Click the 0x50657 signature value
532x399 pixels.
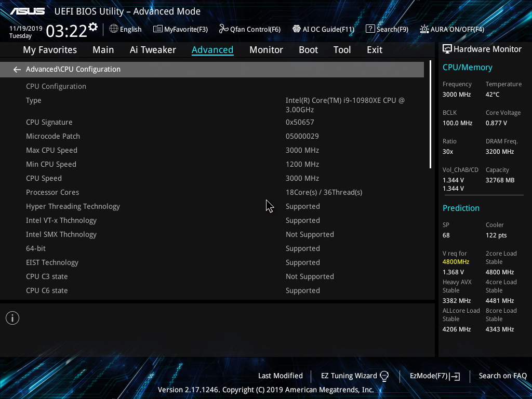[x=300, y=122]
